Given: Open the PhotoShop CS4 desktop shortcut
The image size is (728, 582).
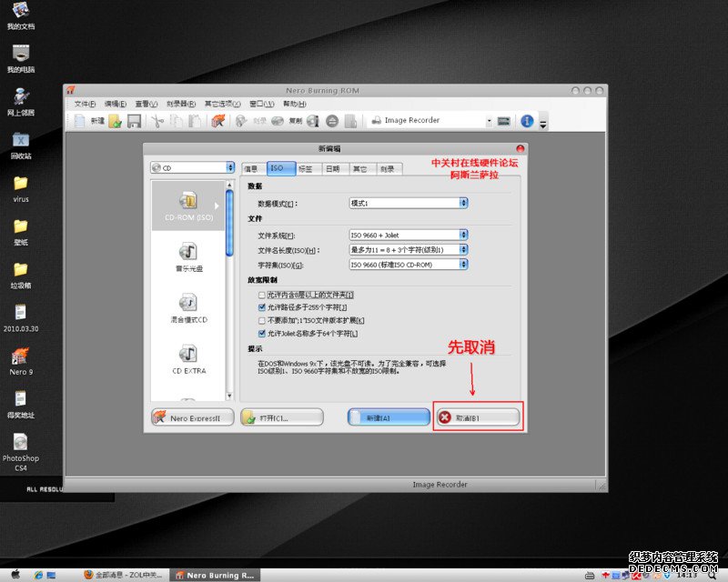Looking at the screenshot, I should pyautogui.click(x=20, y=452).
